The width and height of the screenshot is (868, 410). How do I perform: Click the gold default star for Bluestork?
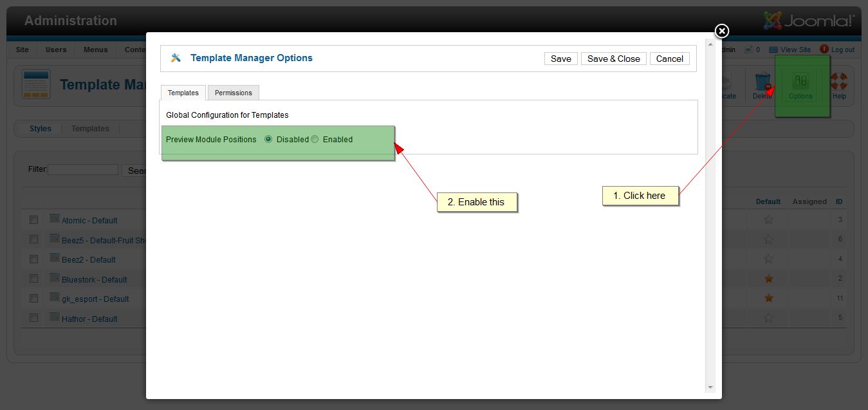click(x=768, y=279)
